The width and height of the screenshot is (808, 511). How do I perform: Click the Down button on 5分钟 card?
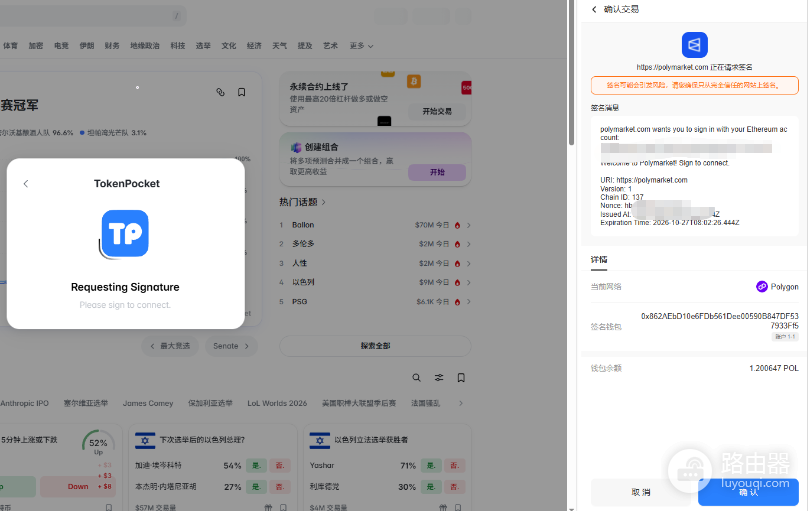pyautogui.click(x=77, y=486)
